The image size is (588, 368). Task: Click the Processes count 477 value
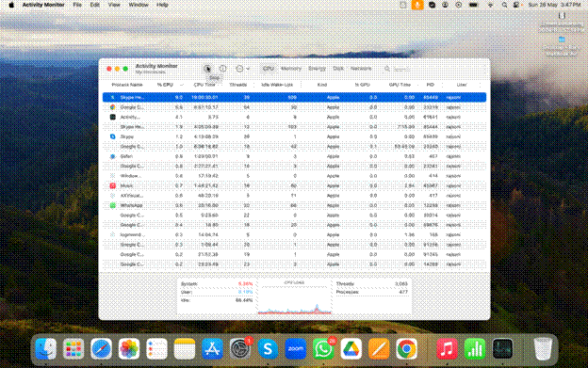(403, 292)
